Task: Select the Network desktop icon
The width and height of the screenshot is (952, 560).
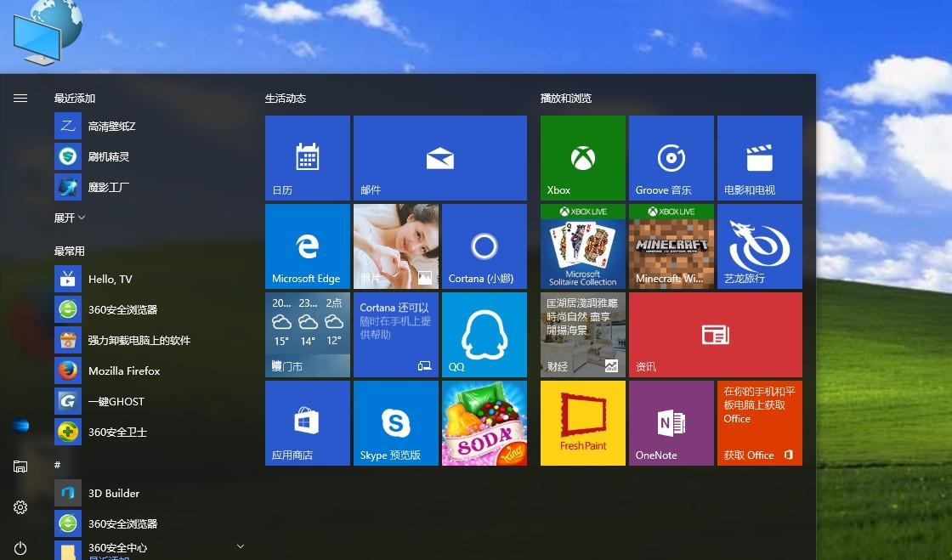Action: pos(47,31)
